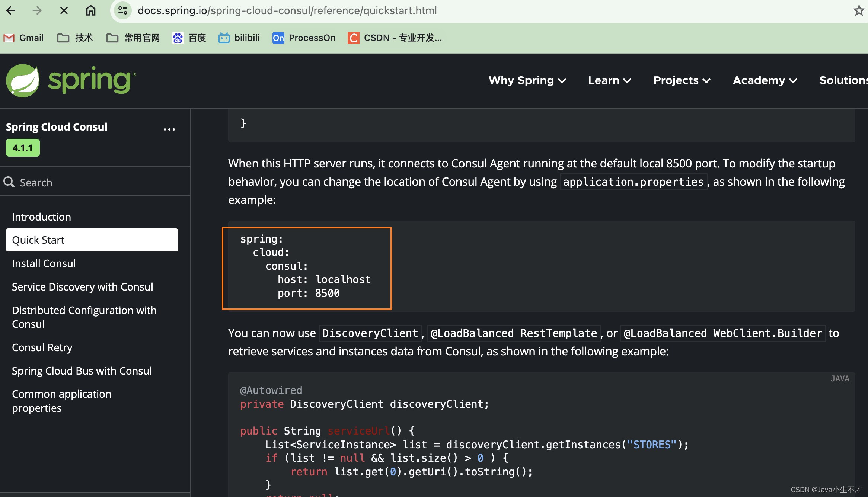The image size is (868, 497).
Task: Open the 常用官网 bookmark folder
Action: coord(133,38)
